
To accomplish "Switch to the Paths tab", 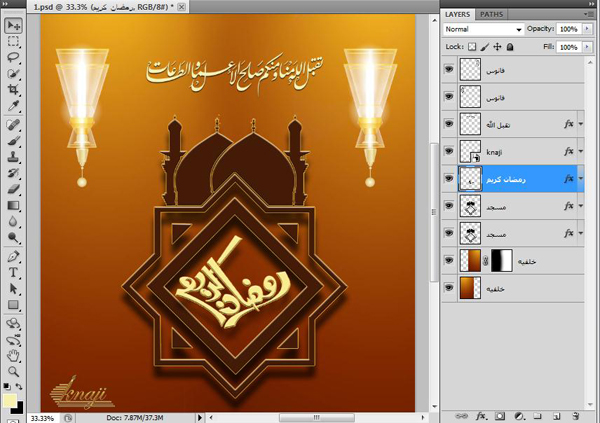I will (x=492, y=15).
